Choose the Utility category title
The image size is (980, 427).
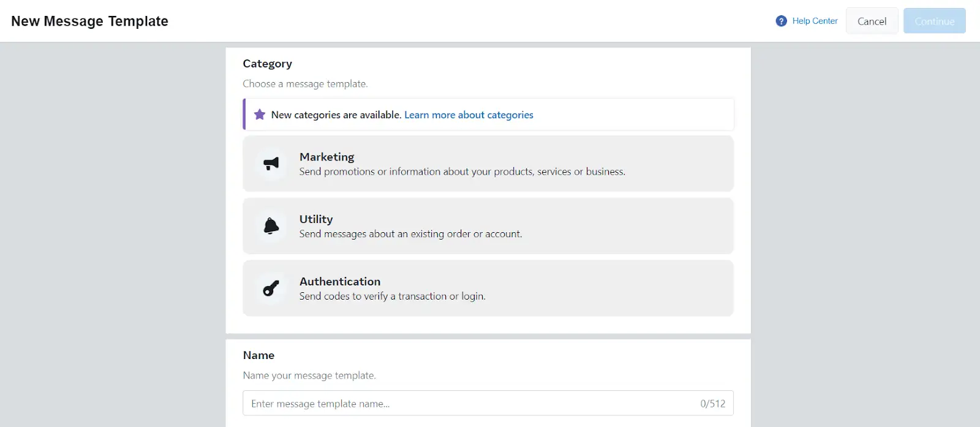click(316, 219)
